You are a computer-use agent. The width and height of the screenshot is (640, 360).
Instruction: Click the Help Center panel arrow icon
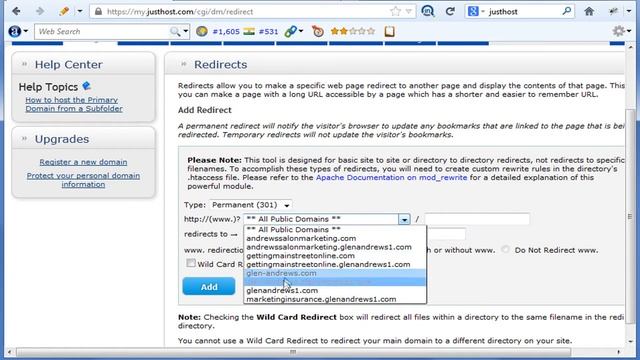tap(24, 64)
